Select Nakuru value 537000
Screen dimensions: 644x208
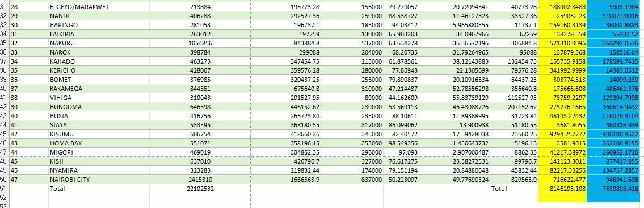352,43
